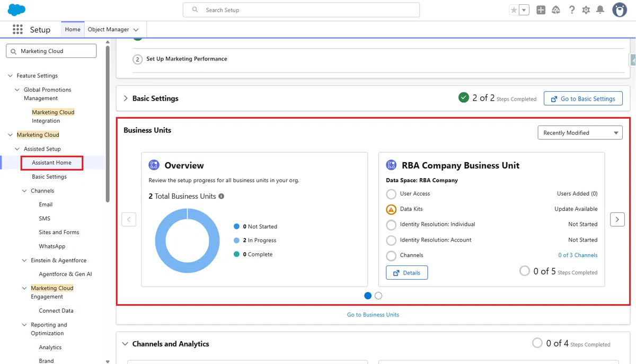Collapse Assisted Setup tree node
The height and width of the screenshot is (364, 636).
(x=17, y=149)
